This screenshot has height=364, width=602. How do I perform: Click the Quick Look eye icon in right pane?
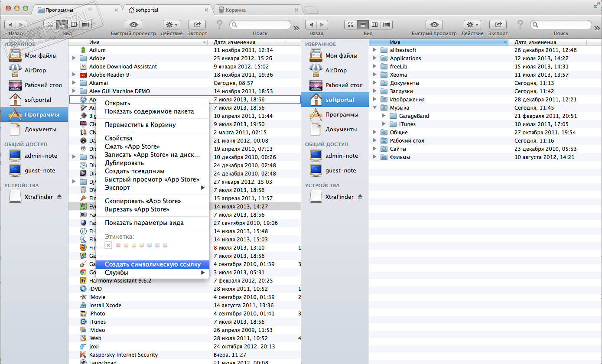pos(434,25)
